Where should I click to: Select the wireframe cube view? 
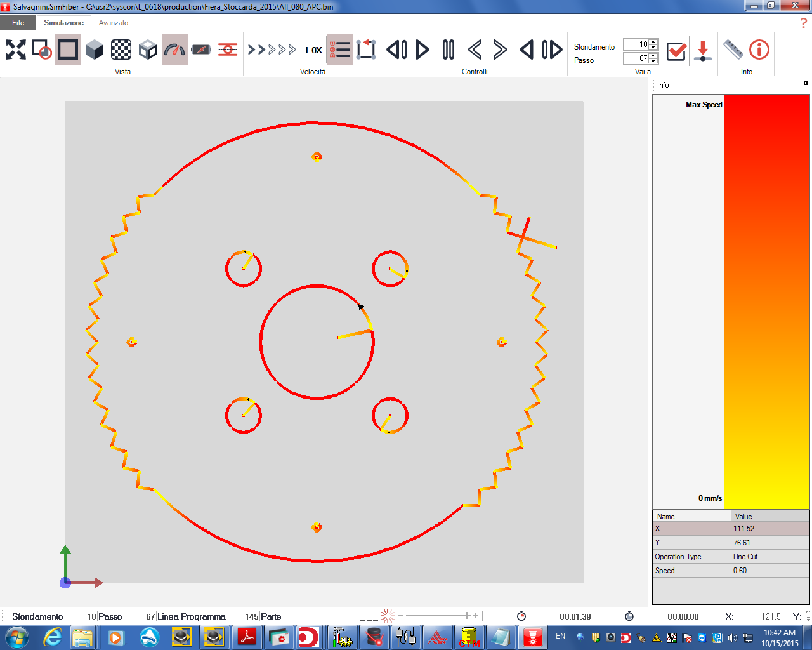tap(148, 50)
